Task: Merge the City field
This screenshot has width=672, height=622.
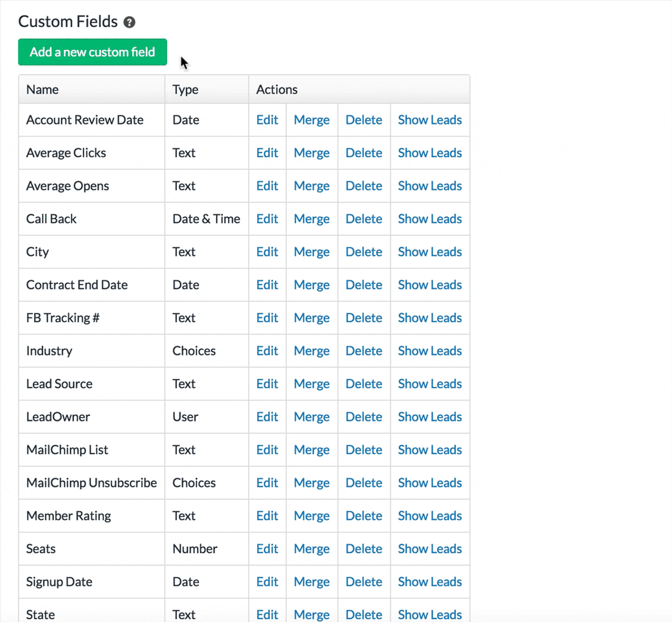Action: pos(312,252)
